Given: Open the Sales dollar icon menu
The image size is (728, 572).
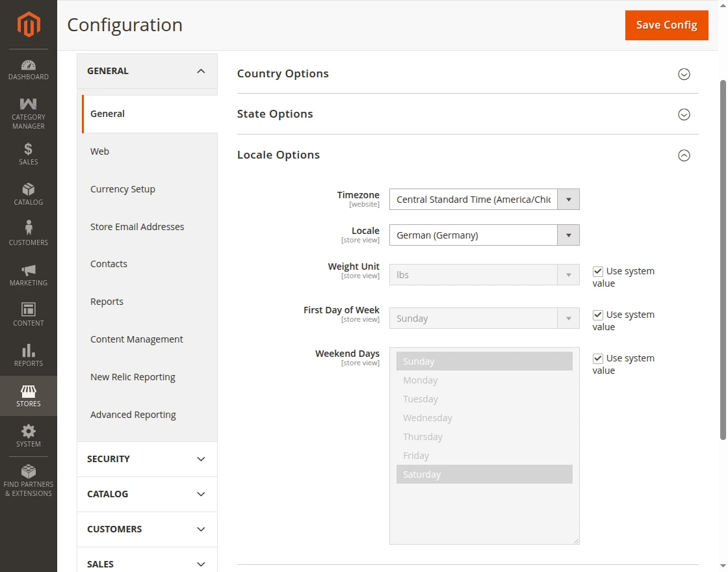Looking at the screenshot, I should (29, 154).
